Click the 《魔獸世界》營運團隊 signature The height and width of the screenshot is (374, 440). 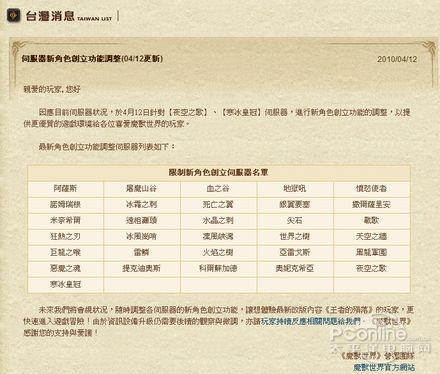click(377, 356)
